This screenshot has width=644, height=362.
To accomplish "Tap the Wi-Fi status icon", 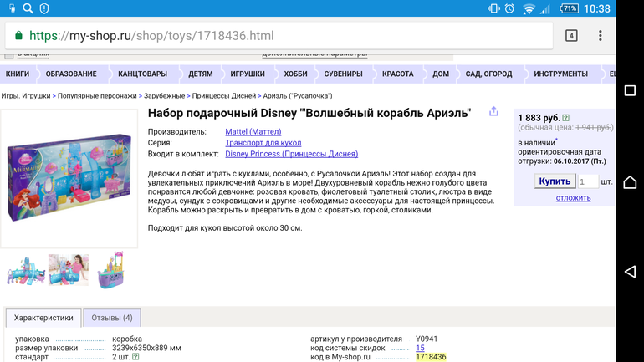I will coord(529,8).
